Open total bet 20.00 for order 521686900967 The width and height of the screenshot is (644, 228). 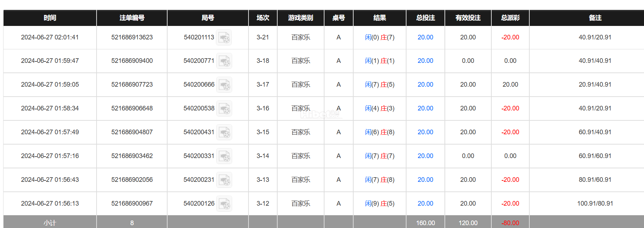click(425, 203)
